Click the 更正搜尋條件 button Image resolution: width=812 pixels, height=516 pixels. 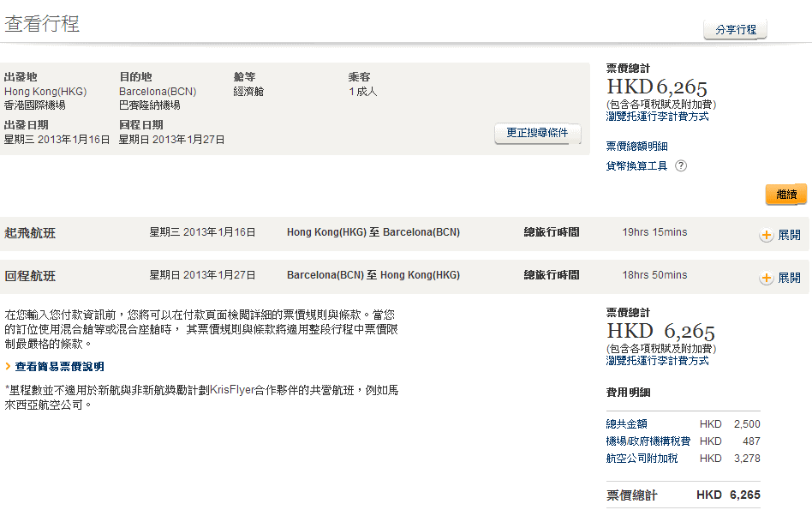pyautogui.click(x=537, y=134)
